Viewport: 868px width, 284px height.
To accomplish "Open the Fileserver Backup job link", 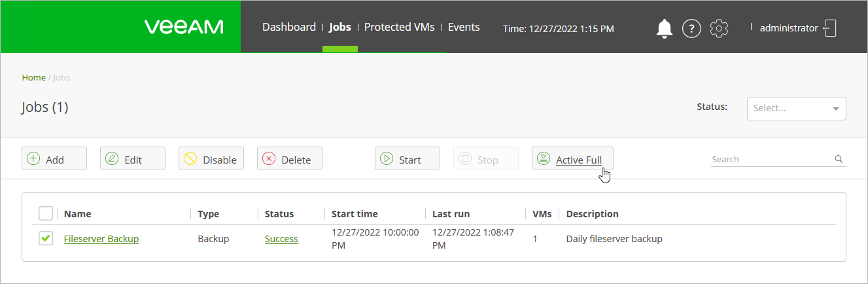I will (x=101, y=239).
